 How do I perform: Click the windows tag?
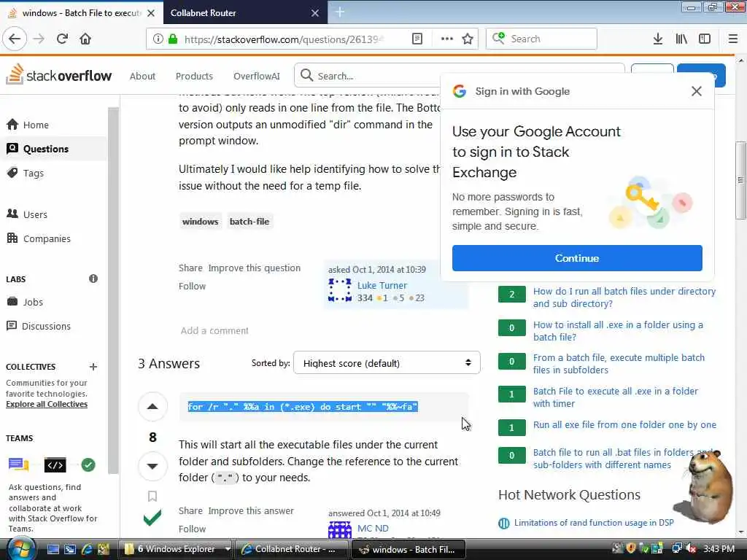[200, 222]
